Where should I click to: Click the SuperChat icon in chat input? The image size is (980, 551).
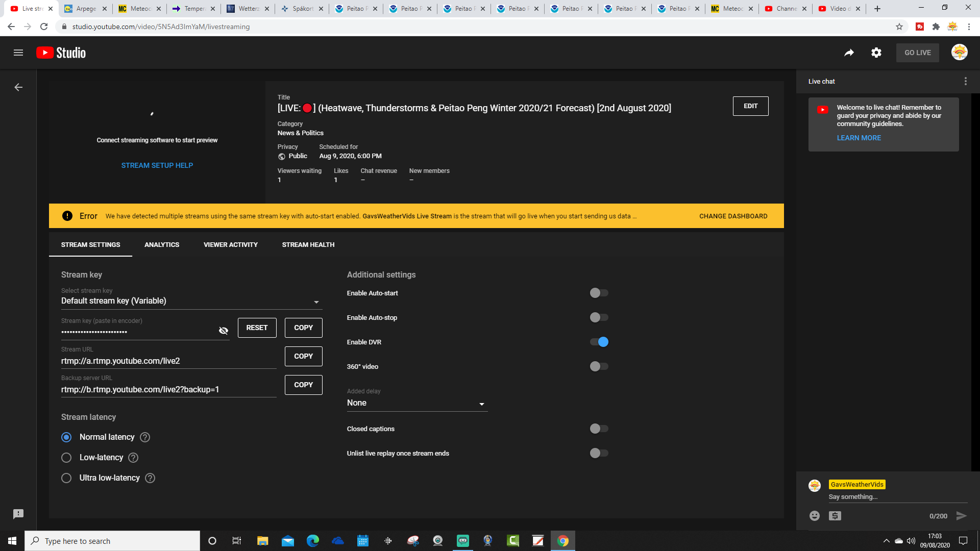pyautogui.click(x=835, y=515)
